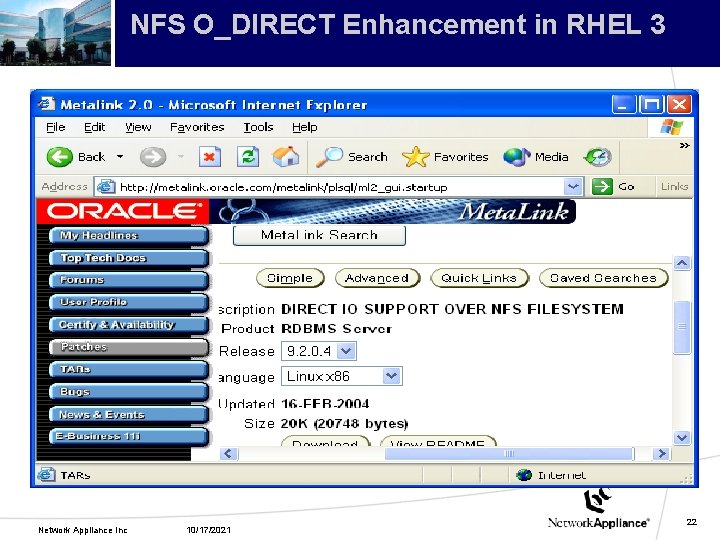This screenshot has height=540, width=720.
Task: Open Search magnifier in toolbar
Action: pyautogui.click(x=329, y=157)
